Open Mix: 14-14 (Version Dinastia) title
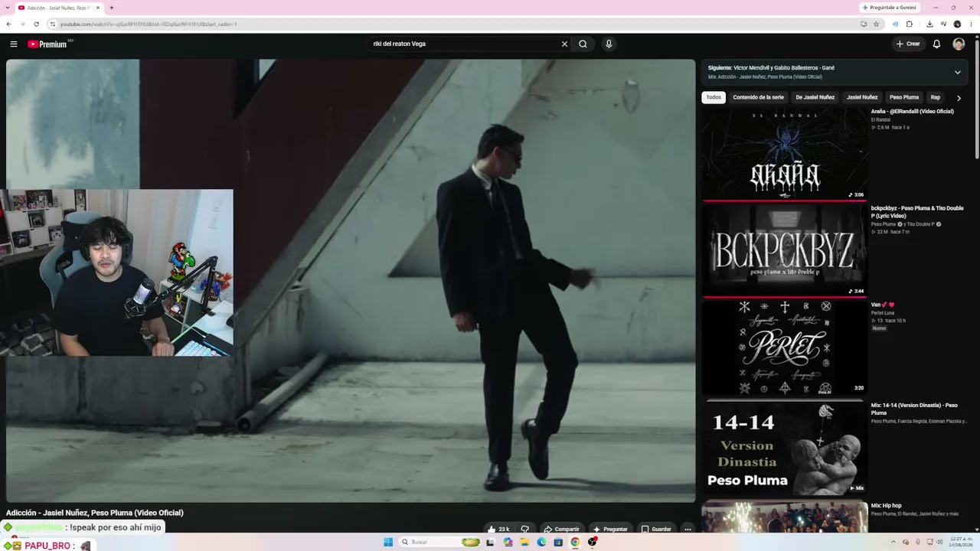Screen dimensions: 980x551 914,409
